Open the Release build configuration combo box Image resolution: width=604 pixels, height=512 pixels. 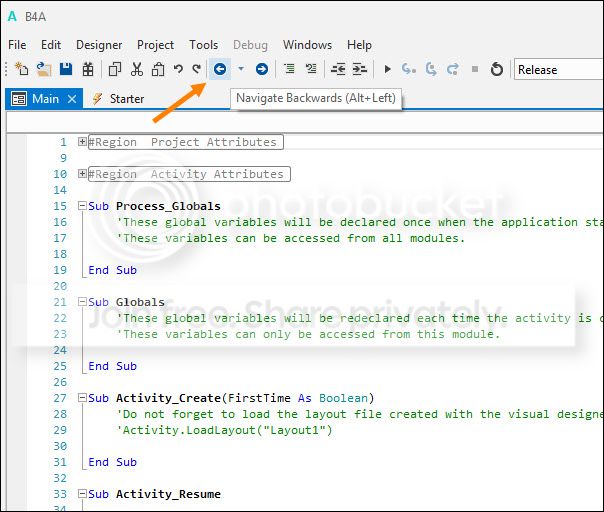[x=559, y=69]
